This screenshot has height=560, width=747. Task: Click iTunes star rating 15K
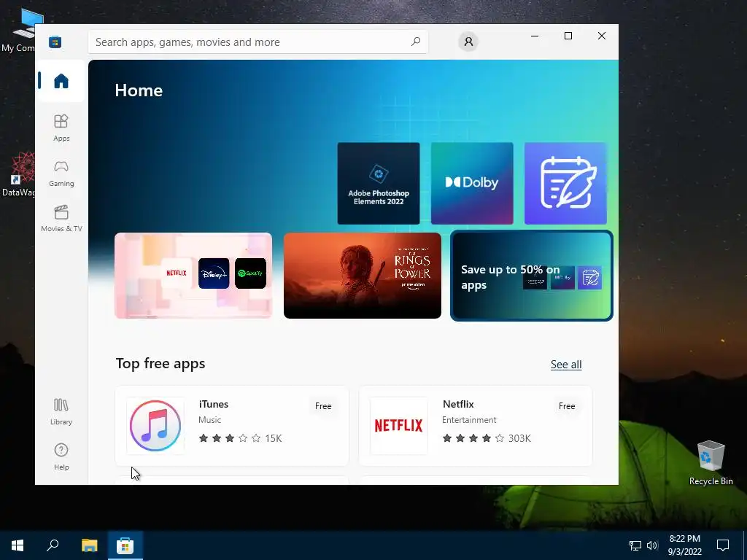(240, 438)
